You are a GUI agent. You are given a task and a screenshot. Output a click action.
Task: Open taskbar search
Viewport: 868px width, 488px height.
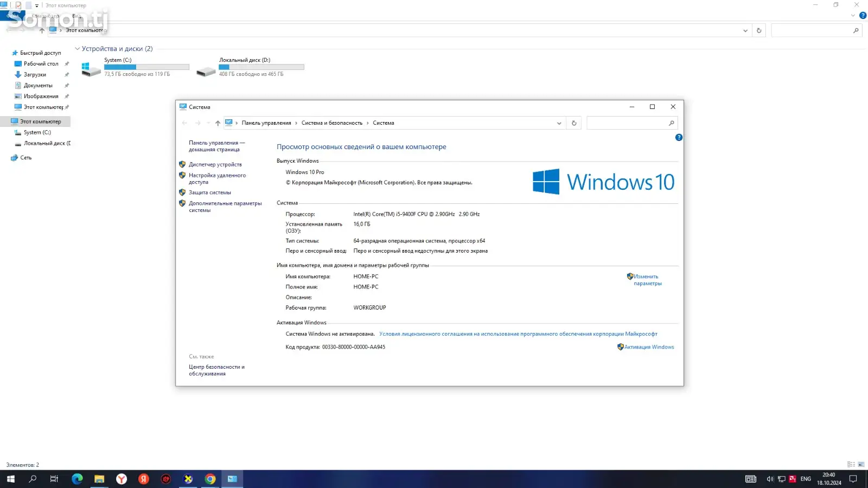(33, 479)
